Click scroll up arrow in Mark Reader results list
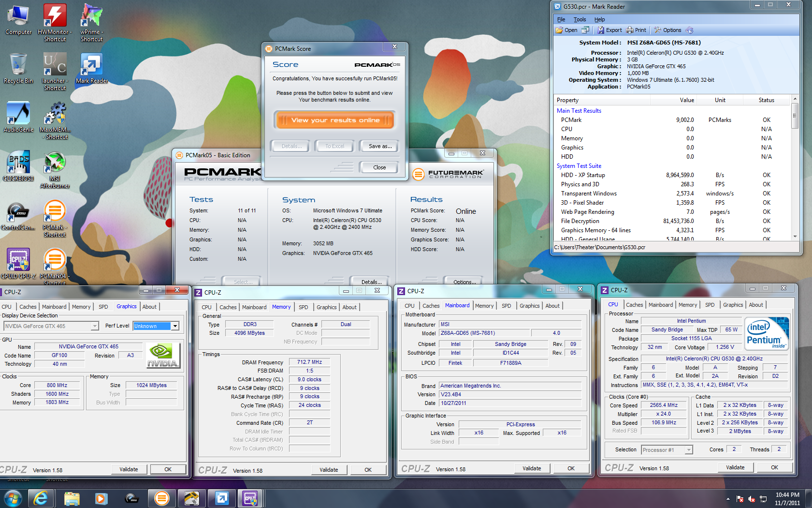Image resolution: width=812 pixels, height=508 pixels. click(795, 99)
